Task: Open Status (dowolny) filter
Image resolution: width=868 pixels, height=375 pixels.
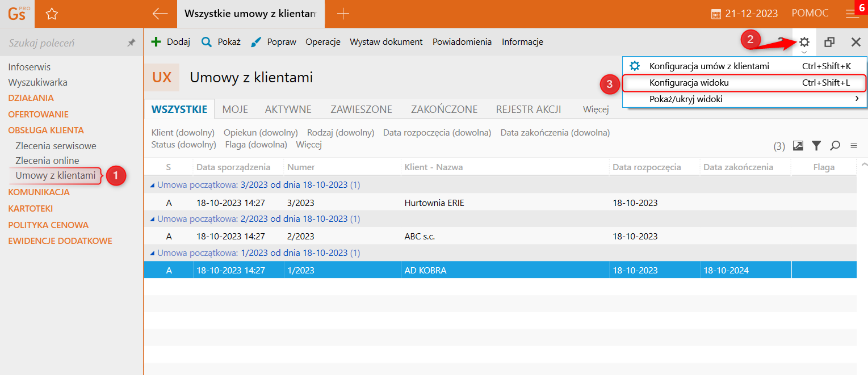Action: [183, 145]
